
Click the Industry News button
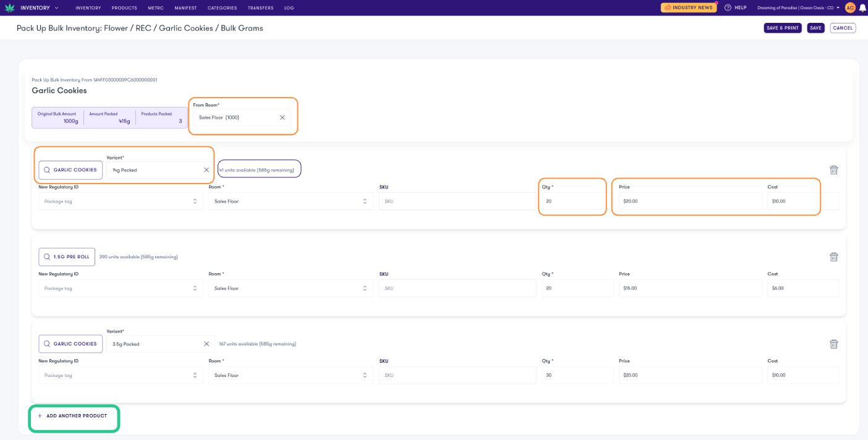[x=689, y=7]
